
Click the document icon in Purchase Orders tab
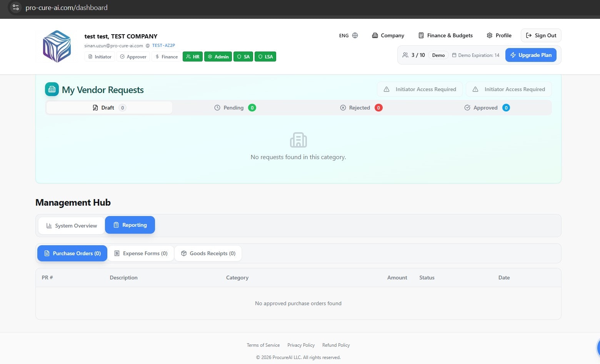click(47, 253)
